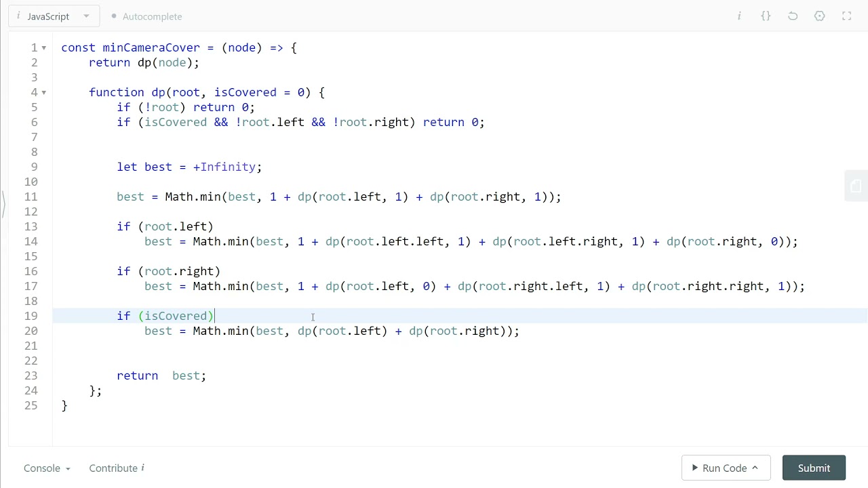868x488 pixels.
Task: Click the 'dp(root.right.right, 1)' call on line 17
Action: (711, 286)
